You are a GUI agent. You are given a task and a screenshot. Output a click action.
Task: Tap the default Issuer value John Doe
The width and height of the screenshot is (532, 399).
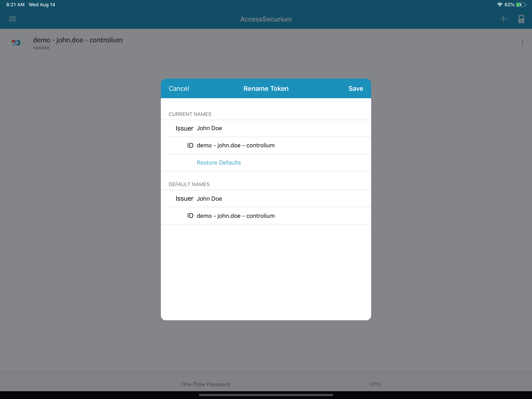pyautogui.click(x=209, y=199)
